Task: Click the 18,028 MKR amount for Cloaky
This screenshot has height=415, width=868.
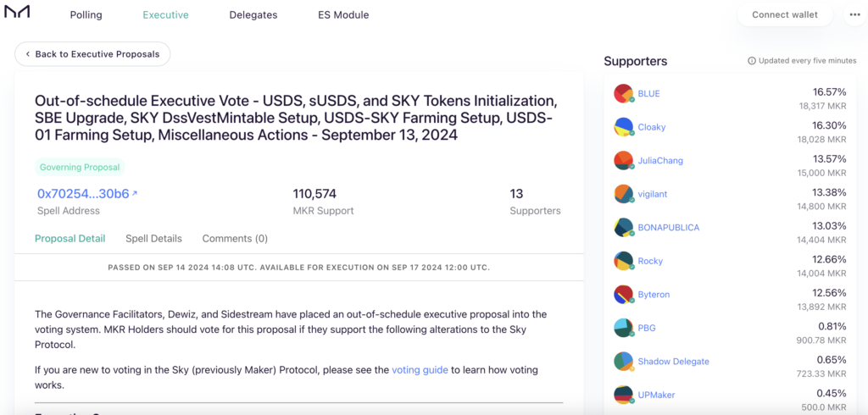Action: (822, 139)
